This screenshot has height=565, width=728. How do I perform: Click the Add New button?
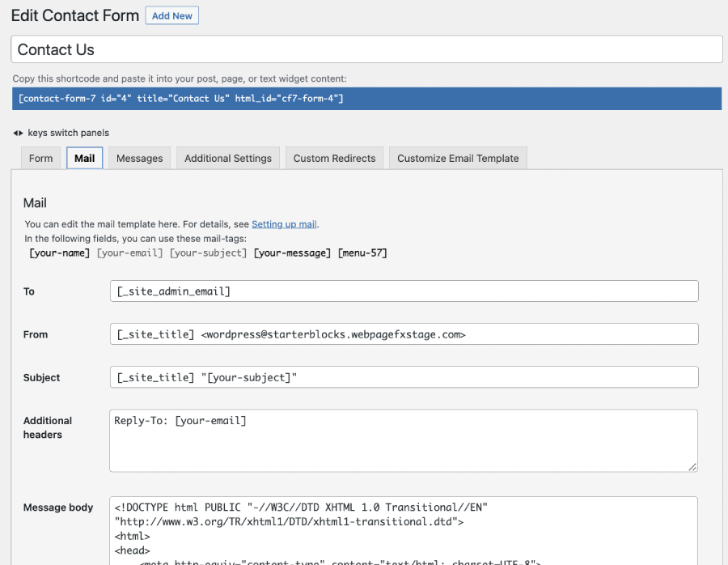pos(171,16)
